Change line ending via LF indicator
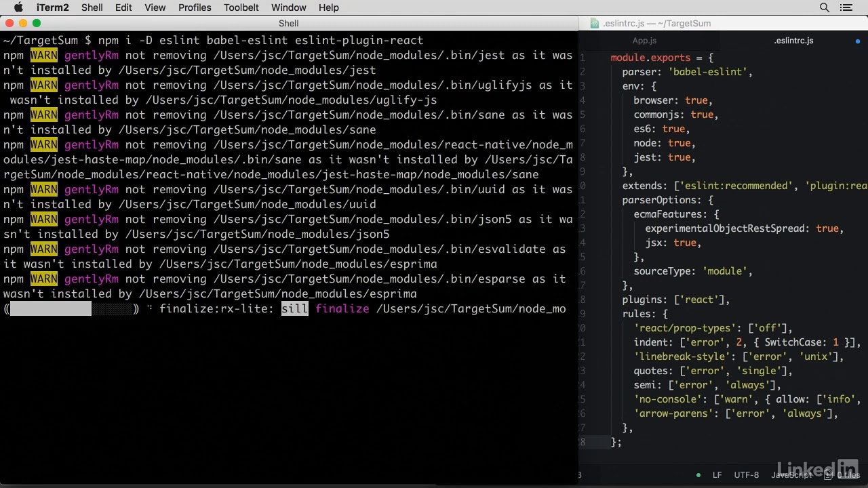 (x=717, y=475)
